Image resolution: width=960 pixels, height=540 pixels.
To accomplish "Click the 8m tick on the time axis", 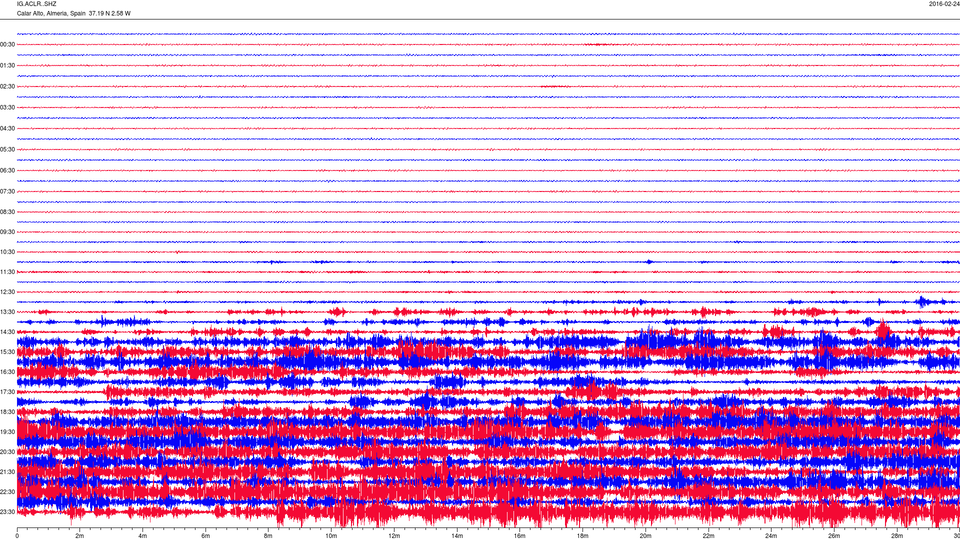I will [x=268, y=536].
